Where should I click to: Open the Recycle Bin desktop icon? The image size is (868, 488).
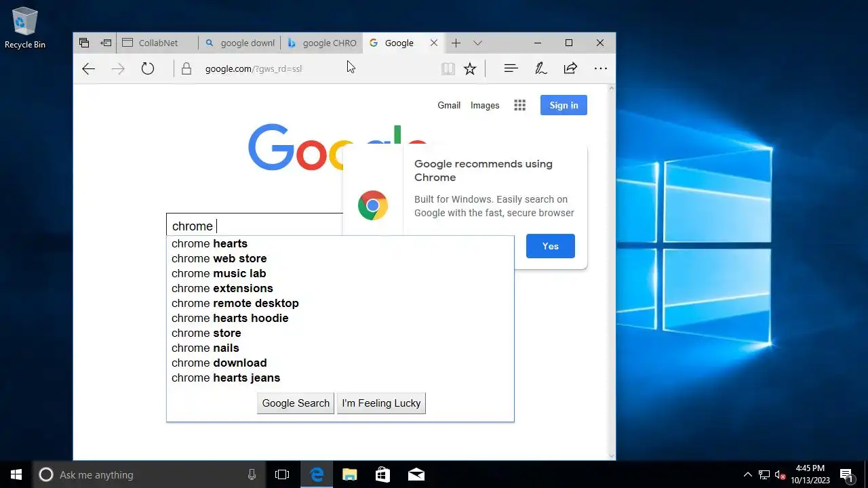pyautogui.click(x=25, y=28)
